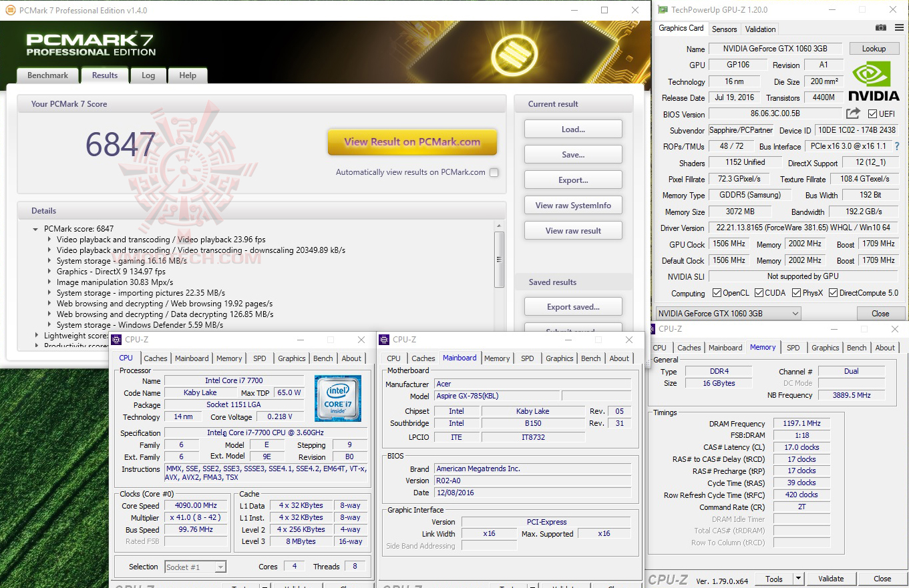This screenshot has width=909, height=588.
Task: Click the Bus Interface question mark icon
Action: tap(897, 146)
